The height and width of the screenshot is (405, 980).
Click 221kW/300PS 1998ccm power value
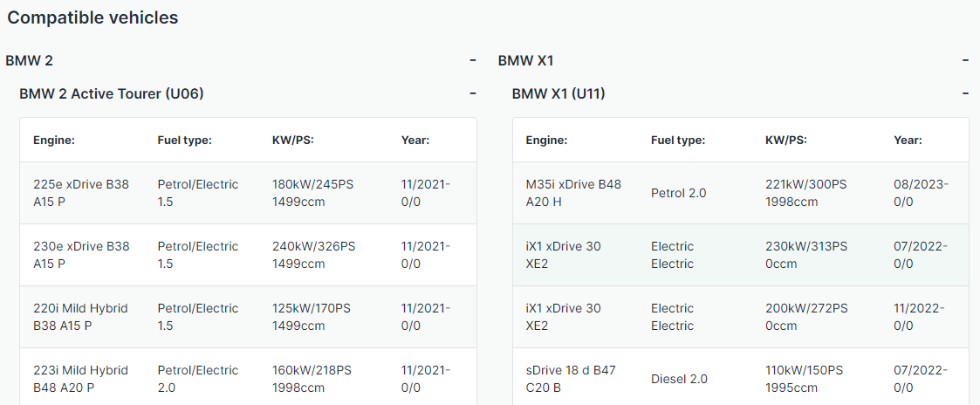click(807, 193)
